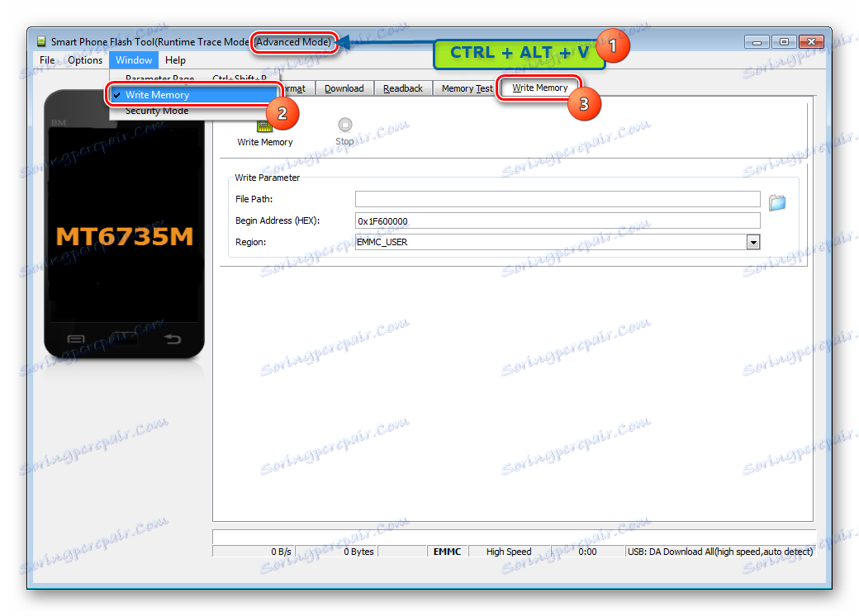The height and width of the screenshot is (616, 859).
Task: Click the USB: DA Download All status text
Action: (x=720, y=552)
